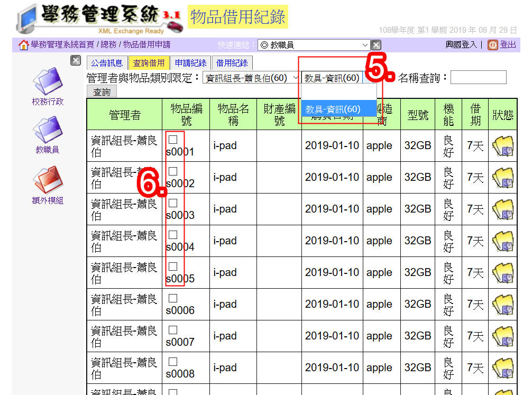Screen dimensions: 532x395
Task: Check the box for item s0005
Action: (173, 267)
